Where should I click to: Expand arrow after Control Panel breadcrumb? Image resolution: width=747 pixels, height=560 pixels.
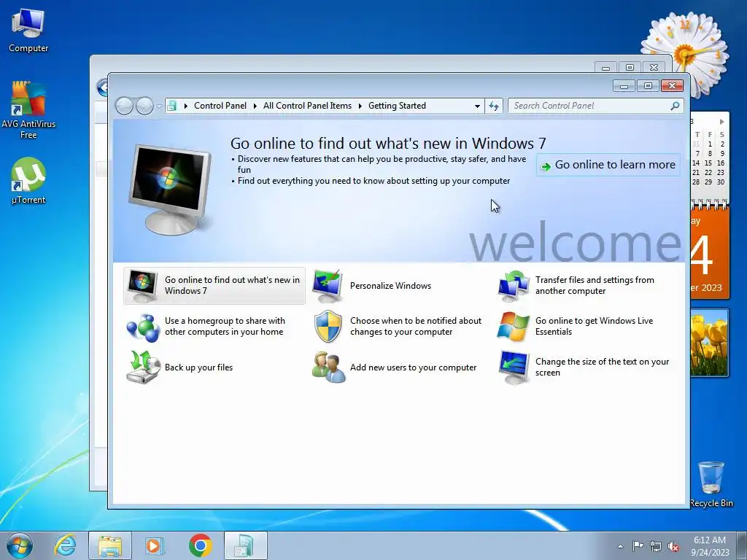(255, 106)
